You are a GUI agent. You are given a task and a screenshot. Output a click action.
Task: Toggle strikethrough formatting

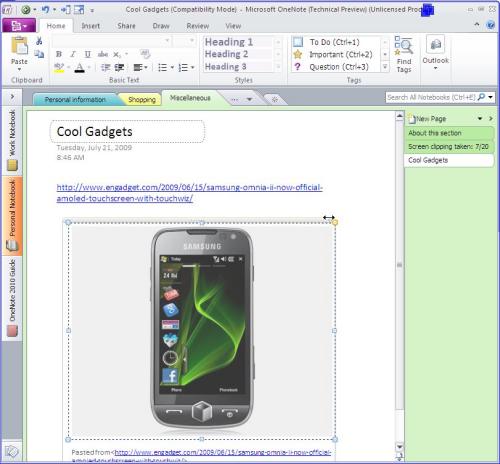[102, 54]
